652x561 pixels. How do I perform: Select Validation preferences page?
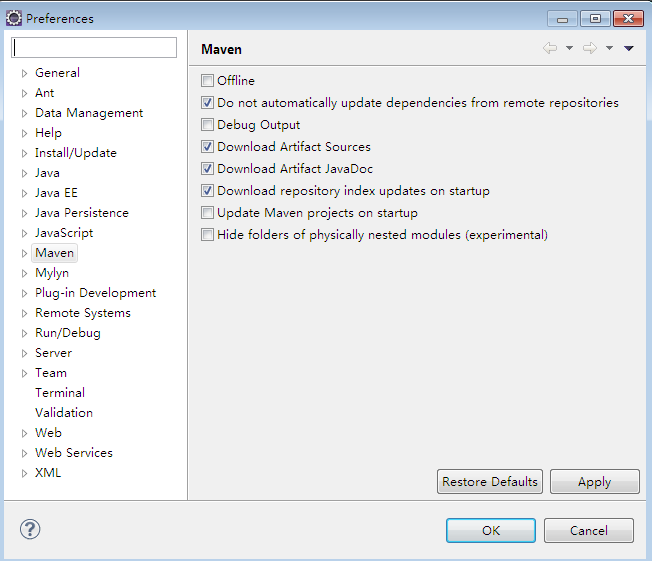[64, 413]
